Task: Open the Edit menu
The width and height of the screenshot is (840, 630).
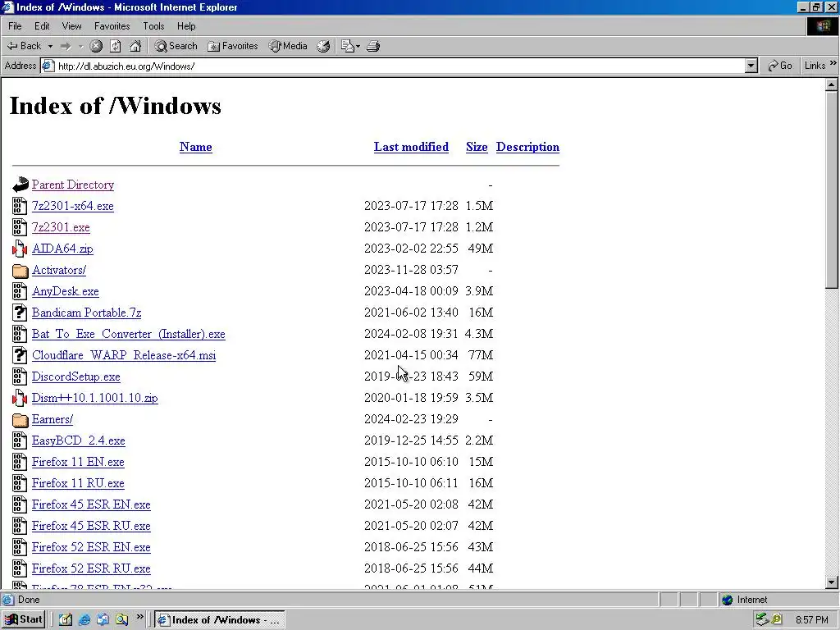Action: tap(42, 25)
